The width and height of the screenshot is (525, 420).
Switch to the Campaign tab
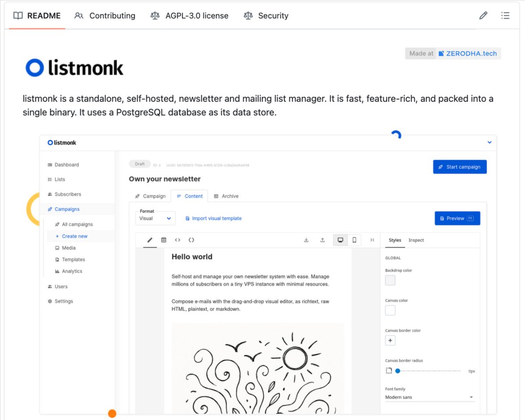(150, 196)
